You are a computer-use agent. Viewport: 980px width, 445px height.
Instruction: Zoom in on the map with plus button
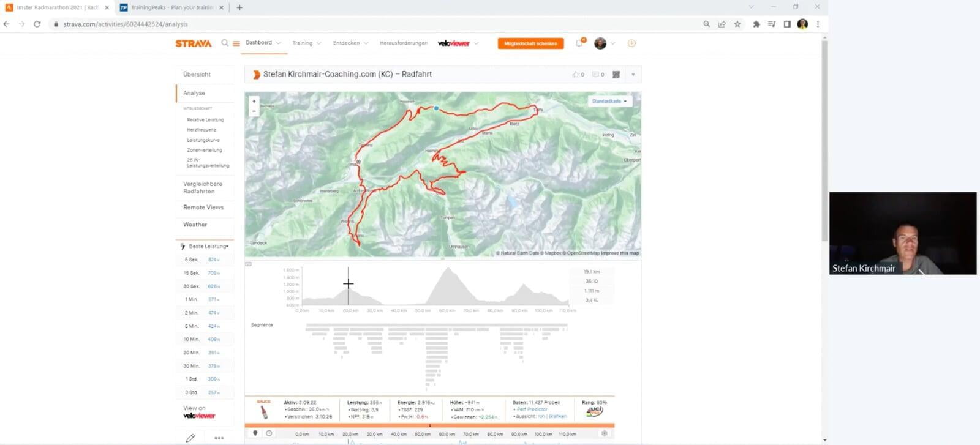(254, 101)
